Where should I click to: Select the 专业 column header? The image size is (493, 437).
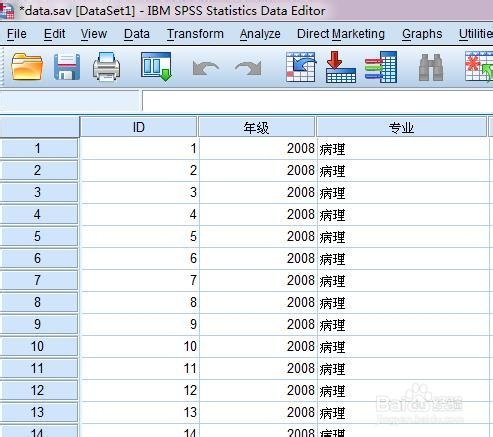pos(401,127)
